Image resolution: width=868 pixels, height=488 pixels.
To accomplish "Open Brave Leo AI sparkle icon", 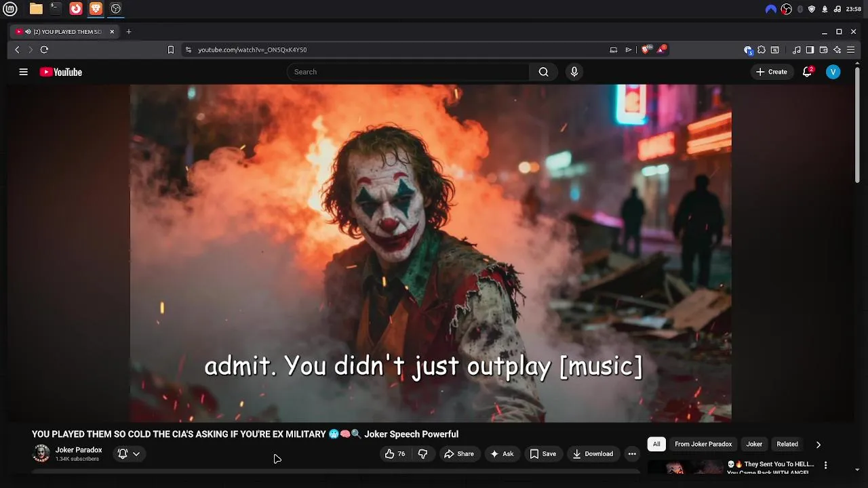I will [837, 49].
